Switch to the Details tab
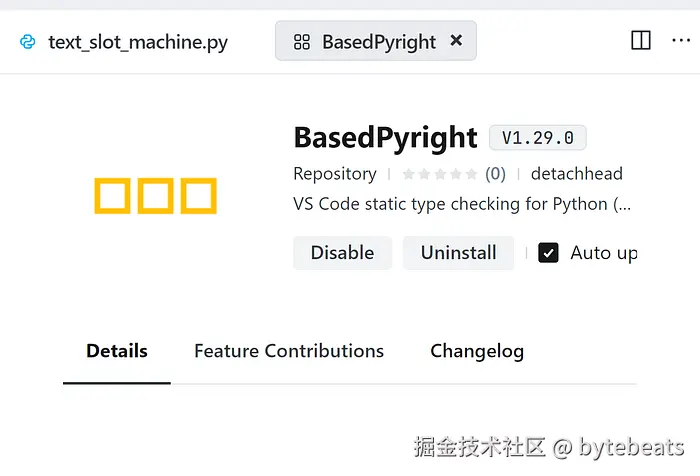The image size is (700, 476). pos(117,351)
